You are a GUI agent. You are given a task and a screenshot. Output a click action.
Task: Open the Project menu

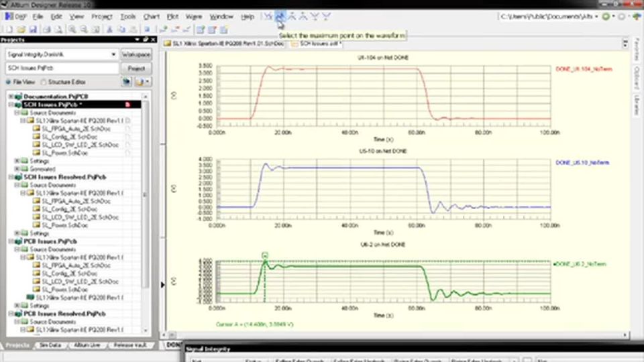(102, 16)
